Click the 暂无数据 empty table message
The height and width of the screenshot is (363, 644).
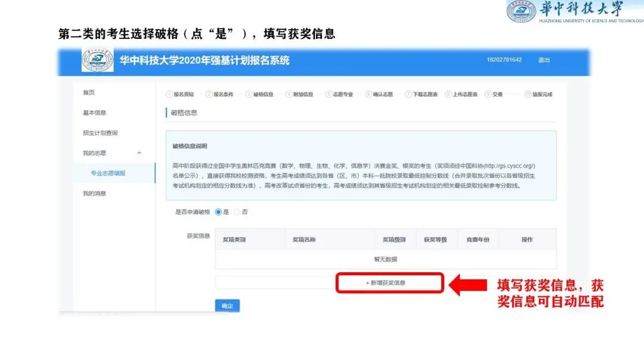(x=385, y=259)
